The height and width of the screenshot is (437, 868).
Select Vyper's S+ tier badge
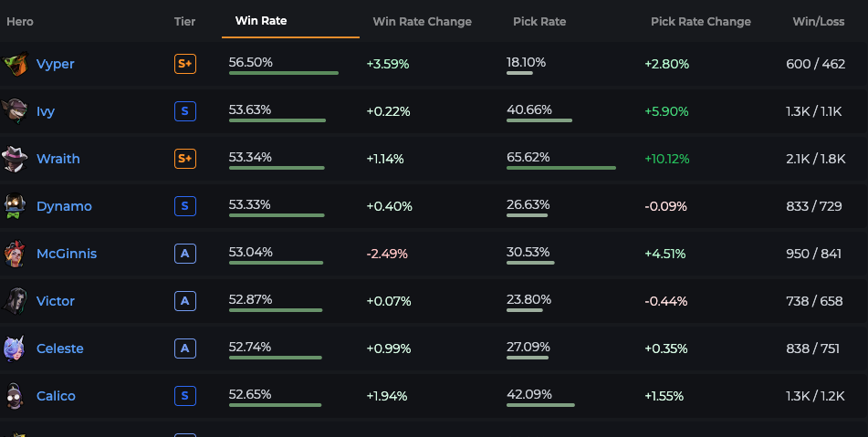(185, 64)
